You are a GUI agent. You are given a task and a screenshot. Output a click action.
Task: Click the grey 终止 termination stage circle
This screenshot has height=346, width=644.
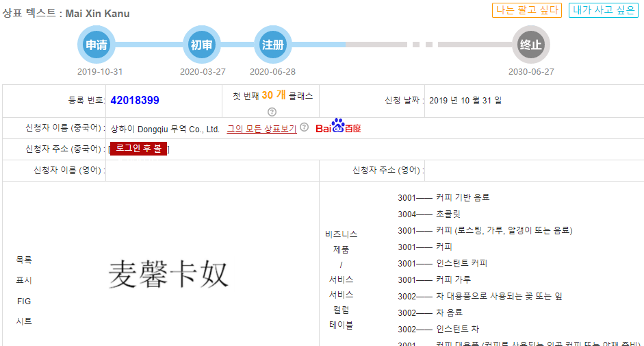(x=530, y=45)
